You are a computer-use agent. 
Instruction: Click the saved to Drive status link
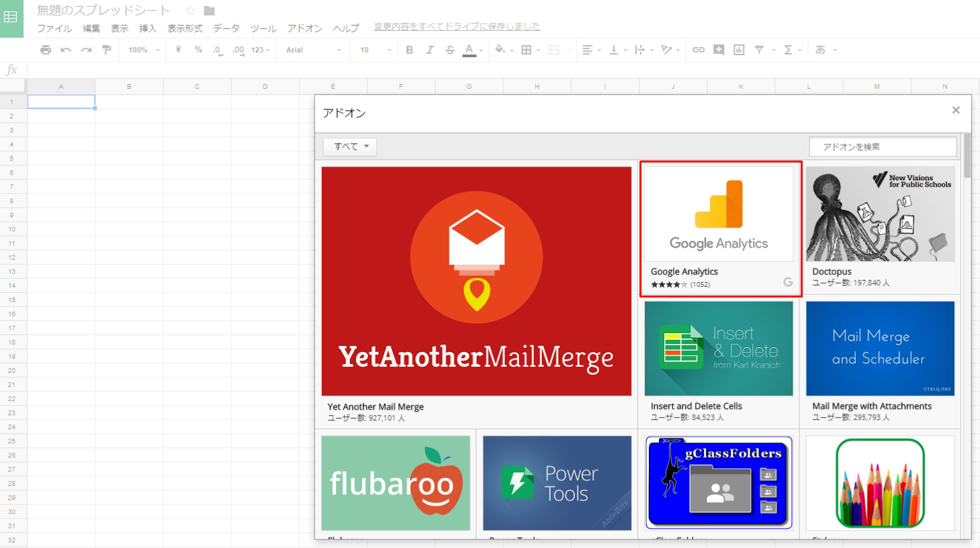click(x=457, y=26)
